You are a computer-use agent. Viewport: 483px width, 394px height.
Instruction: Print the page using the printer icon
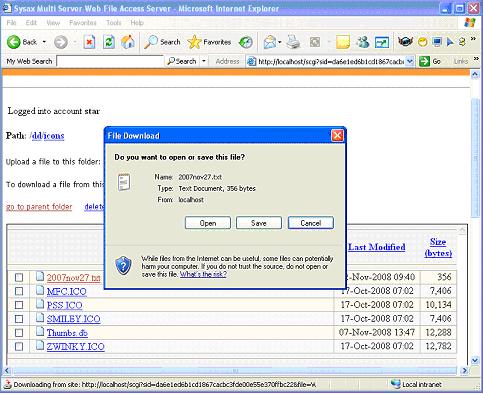(x=294, y=42)
